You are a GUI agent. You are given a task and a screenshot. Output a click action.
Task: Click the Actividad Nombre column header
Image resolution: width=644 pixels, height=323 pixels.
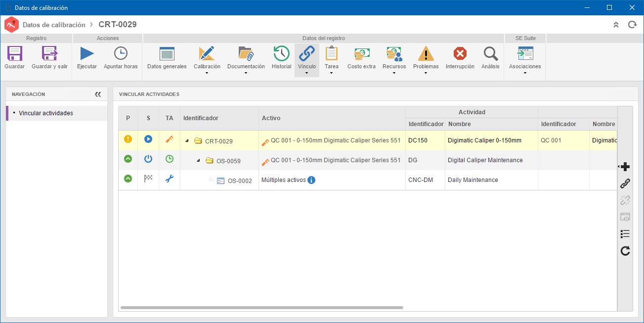(x=491, y=124)
